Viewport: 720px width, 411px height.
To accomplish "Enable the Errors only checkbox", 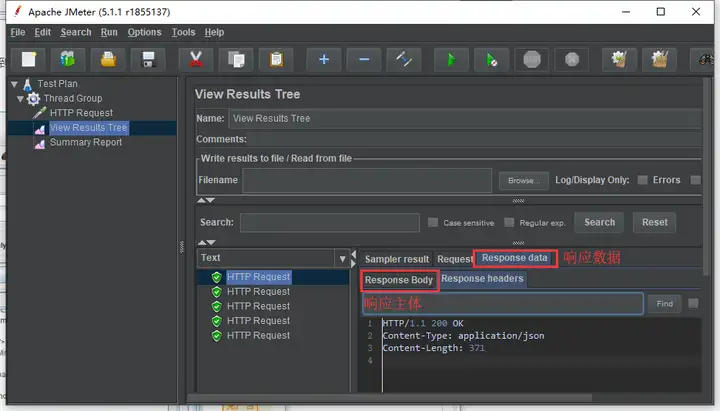I will click(x=642, y=180).
